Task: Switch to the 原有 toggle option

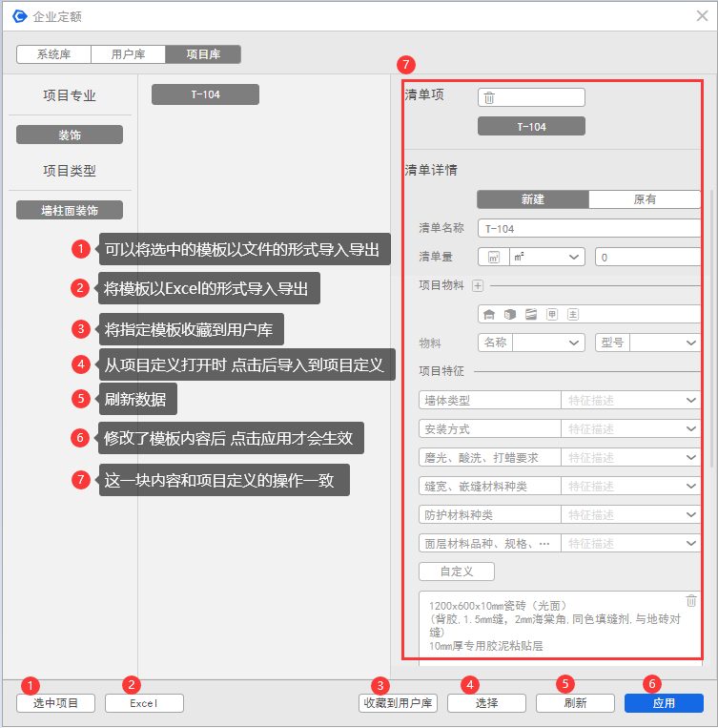Action: [x=645, y=199]
